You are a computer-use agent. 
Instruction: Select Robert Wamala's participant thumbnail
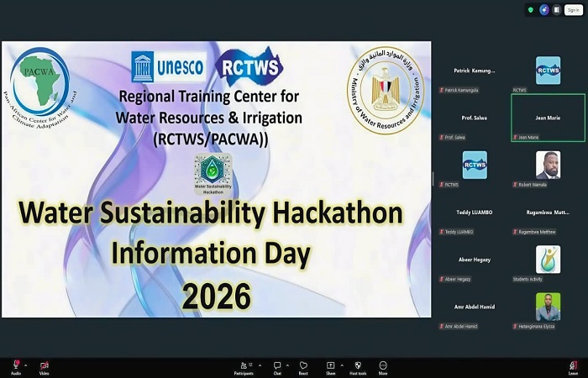548,165
